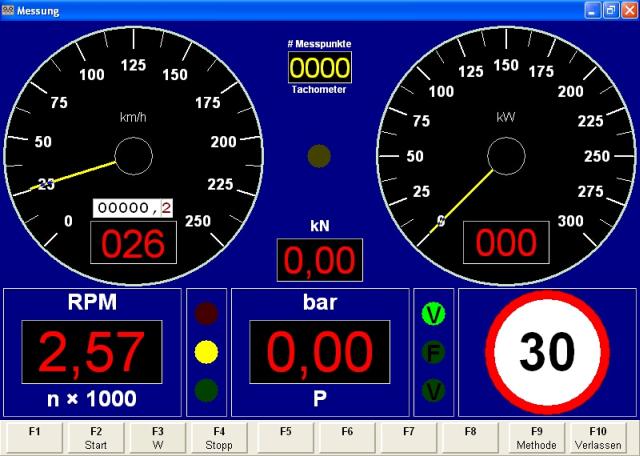Minimize the Messung window
The height and width of the screenshot is (456, 640).
[592, 10]
